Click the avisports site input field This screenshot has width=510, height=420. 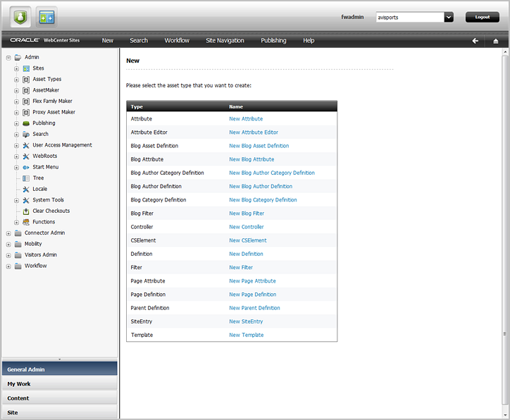pos(410,17)
